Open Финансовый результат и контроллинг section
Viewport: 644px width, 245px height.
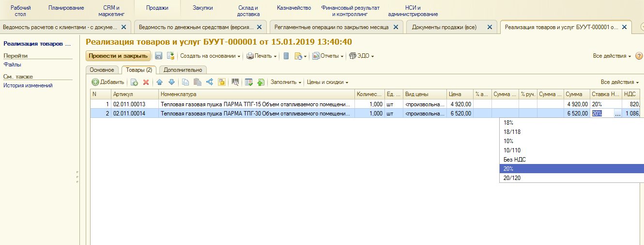351,11
